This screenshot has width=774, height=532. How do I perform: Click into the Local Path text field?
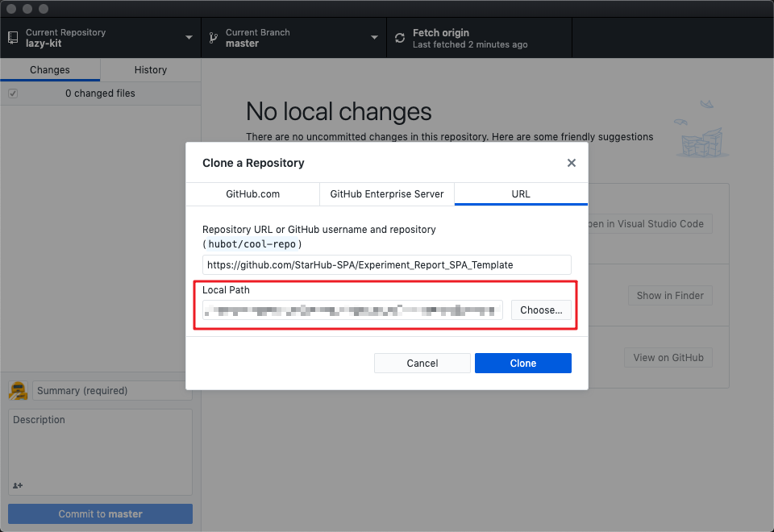tap(352, 310)
